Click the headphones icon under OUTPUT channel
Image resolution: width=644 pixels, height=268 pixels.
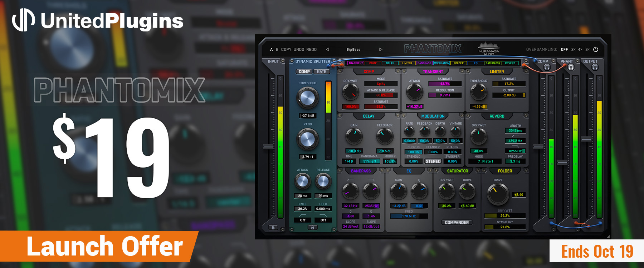[x=595, y=68]
